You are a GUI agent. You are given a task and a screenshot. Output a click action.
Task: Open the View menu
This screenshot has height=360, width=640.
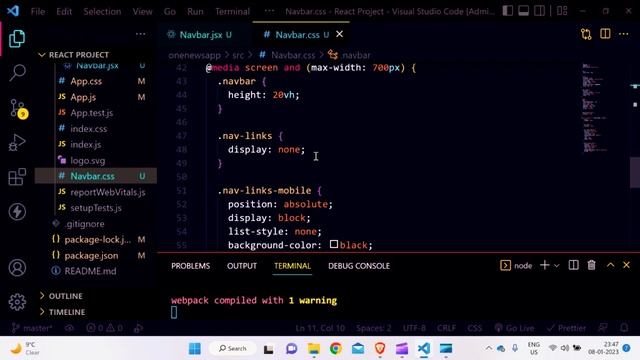(142, 11)
